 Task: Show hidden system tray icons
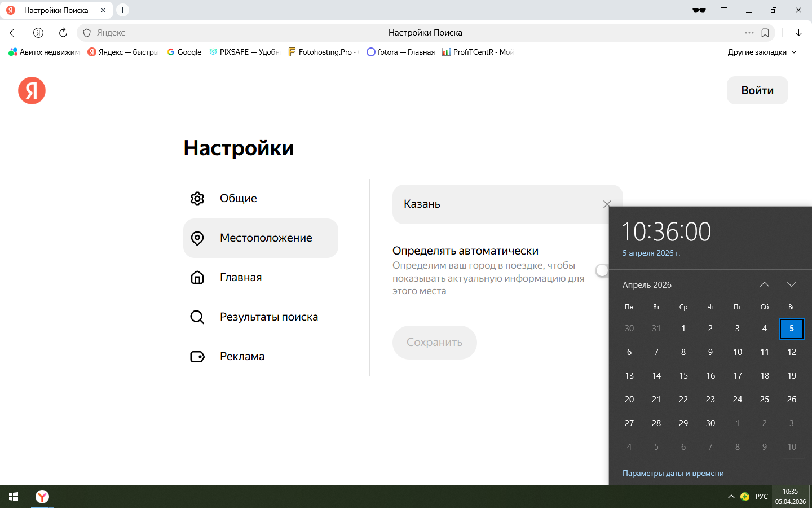731,497
